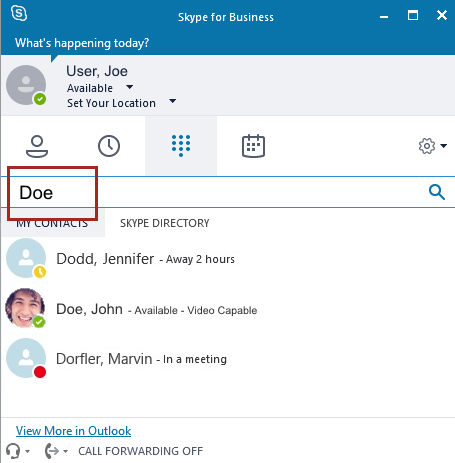Open the Options gear icon
This screenshot has height=463, width=455.
[427, 146]
